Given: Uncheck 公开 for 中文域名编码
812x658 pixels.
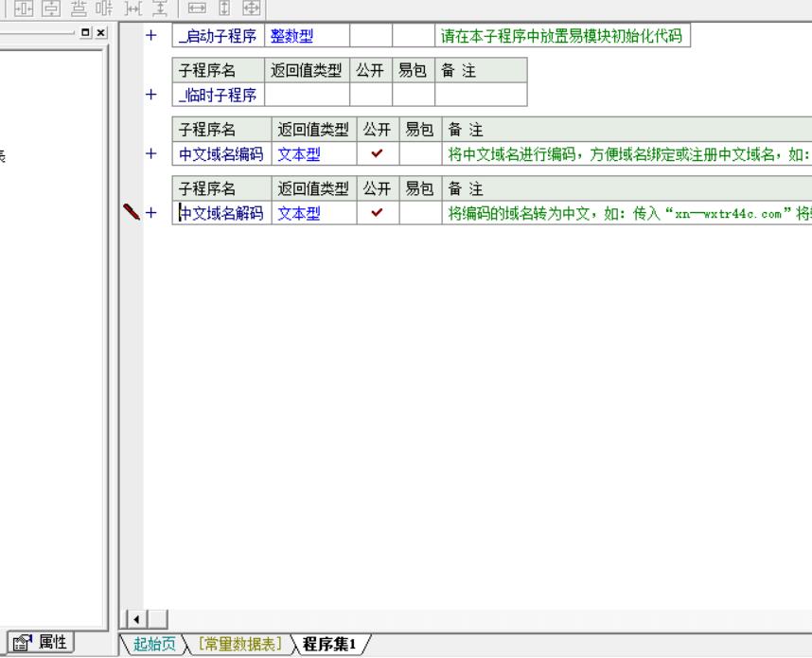Looking at the screenshot, I should point(378,153).
